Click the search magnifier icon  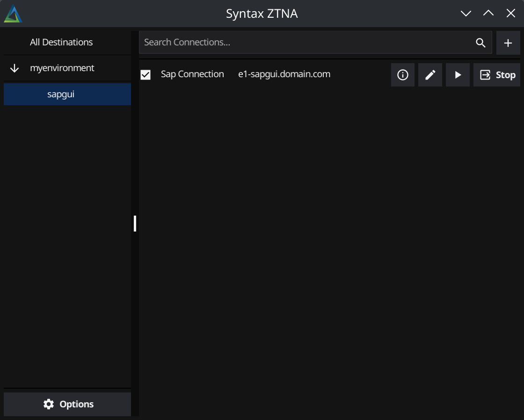[x=480, y=42]
